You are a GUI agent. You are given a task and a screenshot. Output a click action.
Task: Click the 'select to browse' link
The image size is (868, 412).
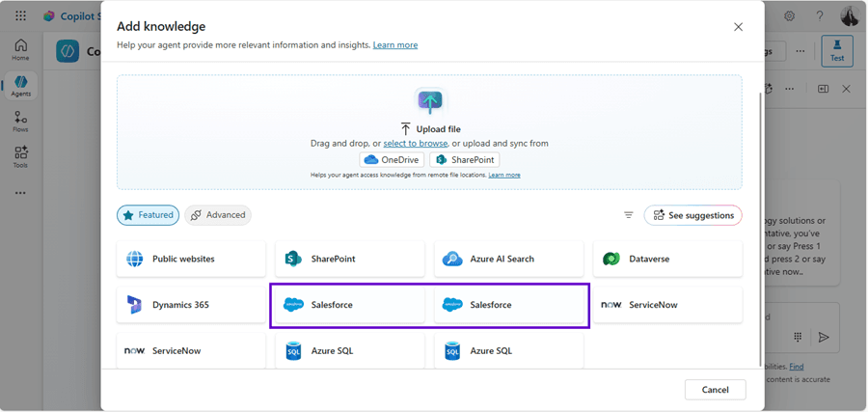click(x=415, y=144)
